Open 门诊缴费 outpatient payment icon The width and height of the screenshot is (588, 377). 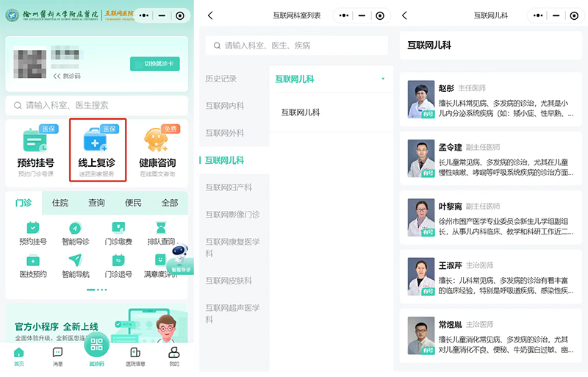(118, 233)
